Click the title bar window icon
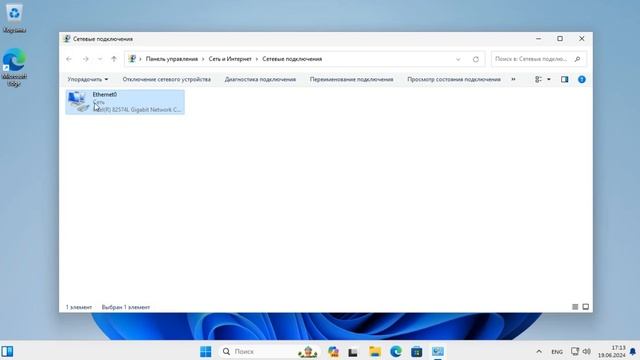 67,39
